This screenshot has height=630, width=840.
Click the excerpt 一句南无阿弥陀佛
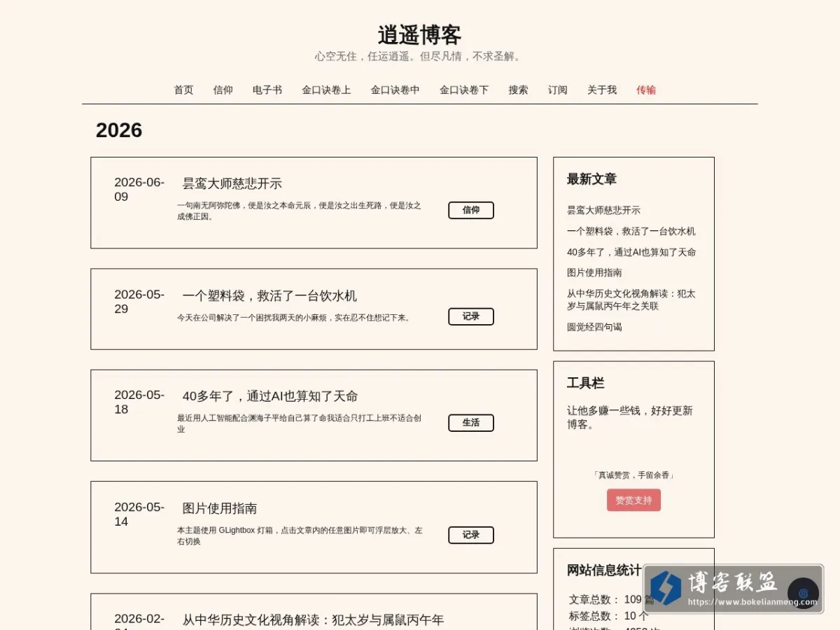[x=299, y=211]
